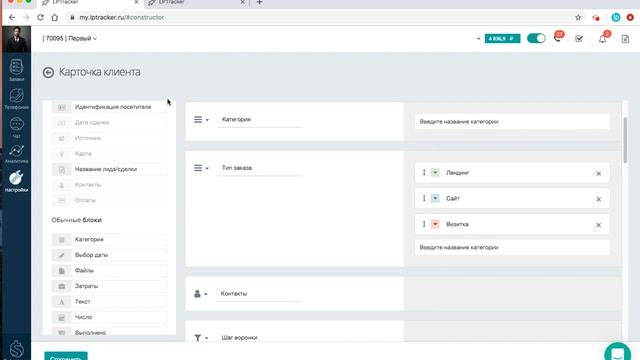Open the project selector 70095 Первый

pyautogui.click(x=69, y=38)
